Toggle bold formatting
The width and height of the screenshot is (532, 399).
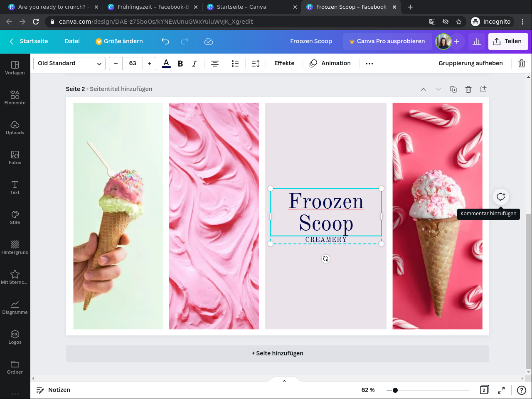coord(180,63)
